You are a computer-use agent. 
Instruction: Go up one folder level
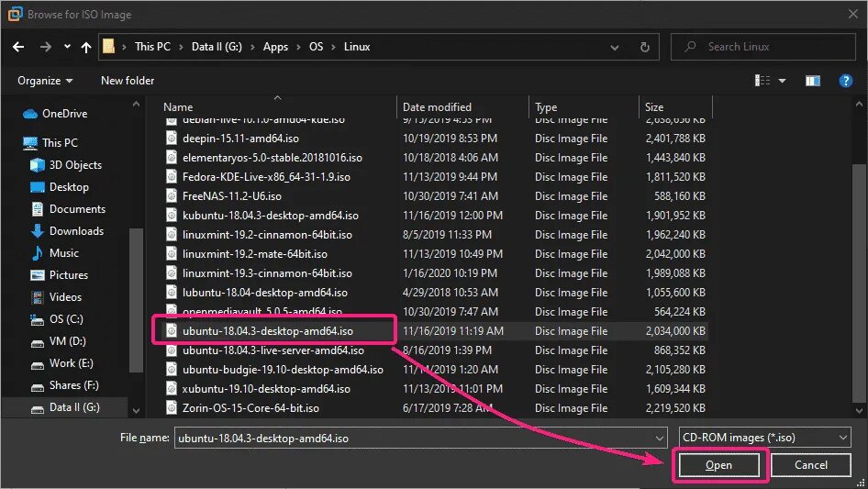click(x=86, y=47)
